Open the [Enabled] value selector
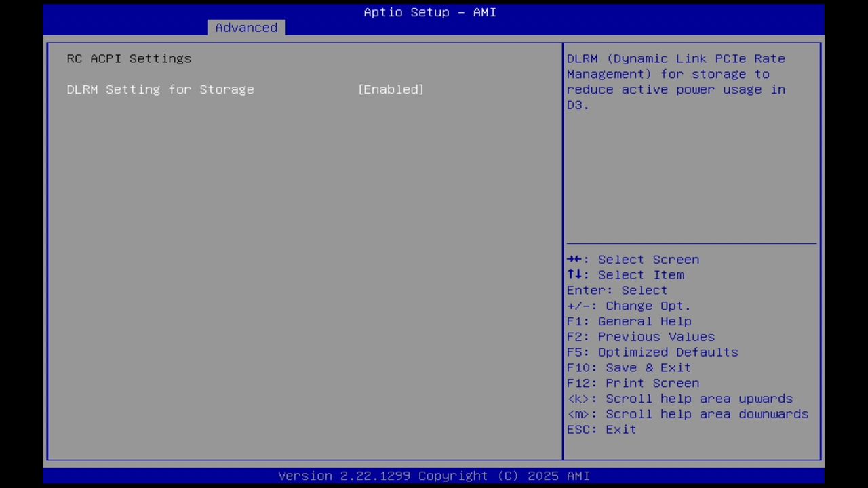868x488 pixels. (391, 89)
